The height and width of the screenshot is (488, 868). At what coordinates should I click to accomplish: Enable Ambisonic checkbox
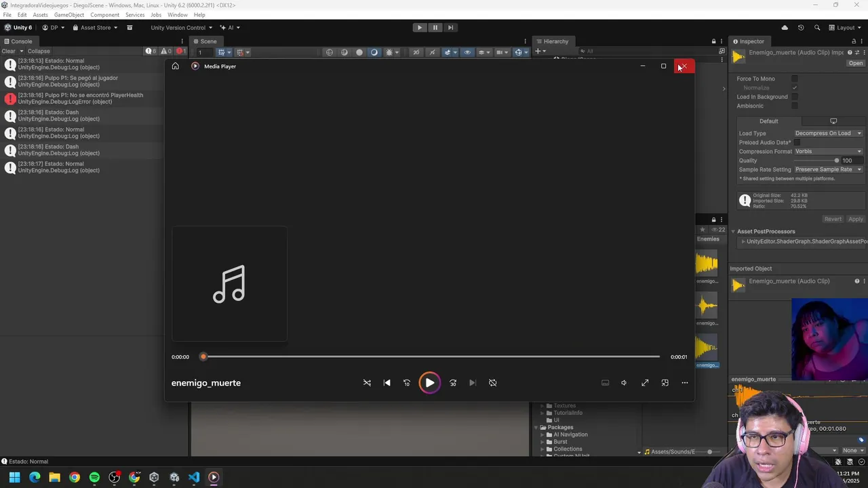795,106
